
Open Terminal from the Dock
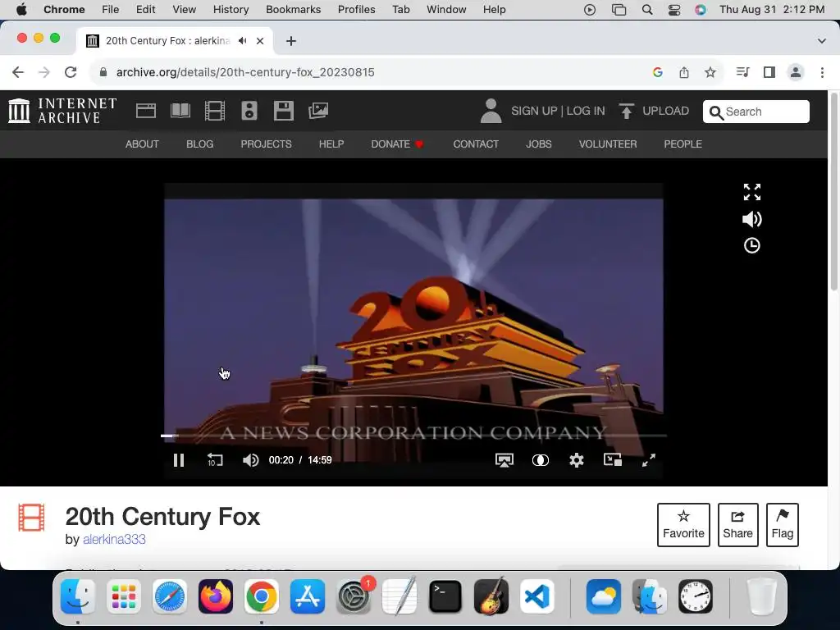[445, 597]
